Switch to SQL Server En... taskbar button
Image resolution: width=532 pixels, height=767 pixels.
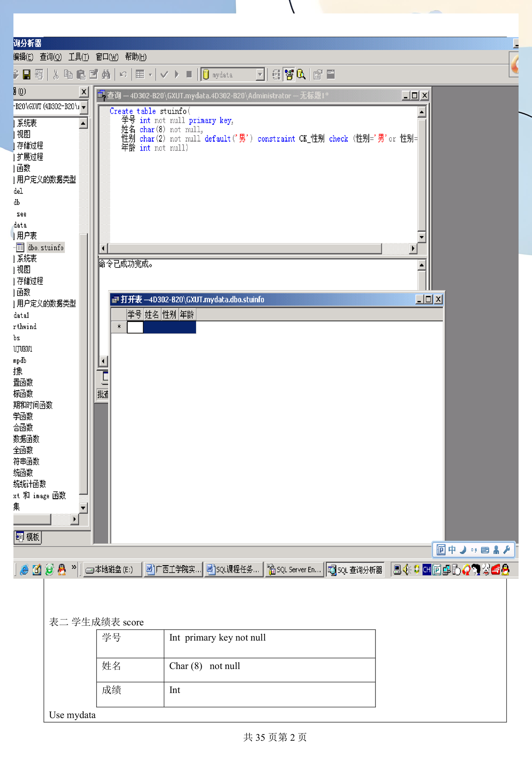(x=295, y=570)
